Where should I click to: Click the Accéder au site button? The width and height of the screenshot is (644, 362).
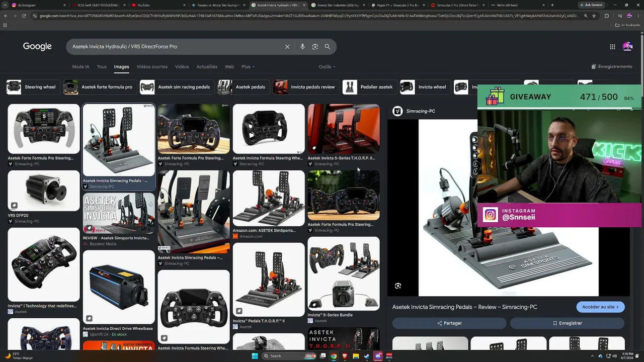[x=600, y=307]
